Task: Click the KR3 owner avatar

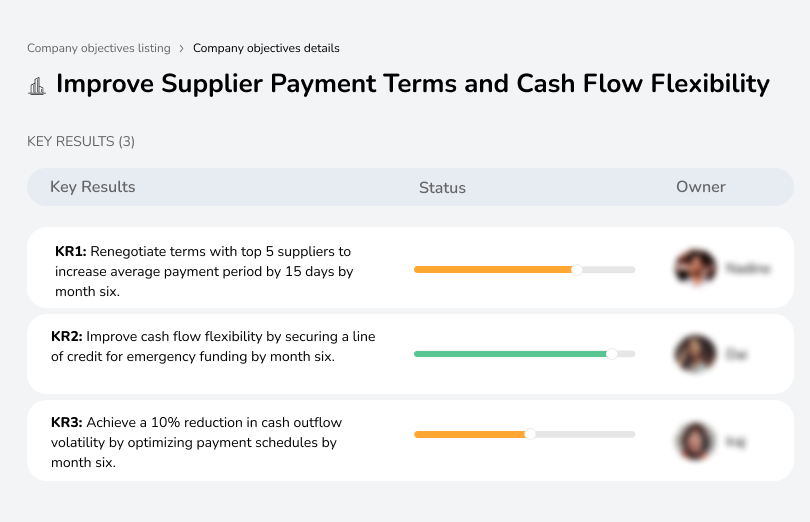Action: pyautogui.click(x=695, y=441)
